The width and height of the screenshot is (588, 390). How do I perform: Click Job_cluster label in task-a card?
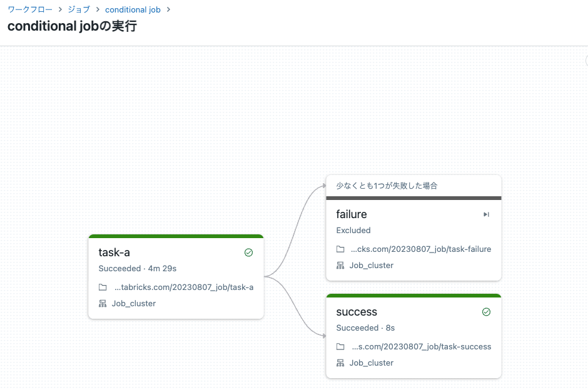(x=134, y=304)
